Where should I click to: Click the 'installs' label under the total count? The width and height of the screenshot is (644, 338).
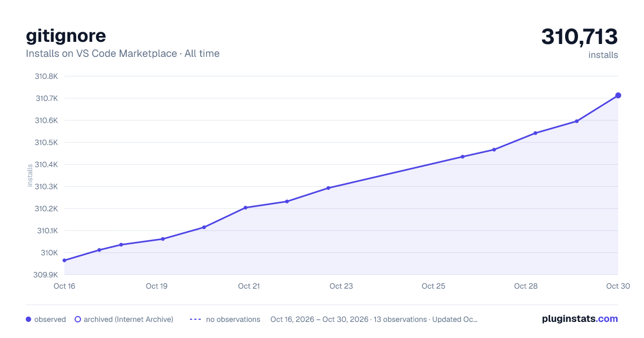pos(603,55)
